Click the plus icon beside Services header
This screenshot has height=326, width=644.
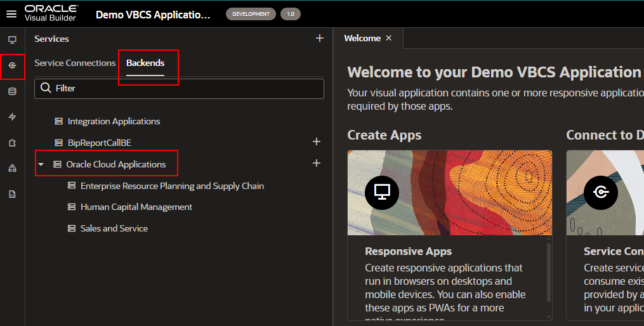click(320, 38)
